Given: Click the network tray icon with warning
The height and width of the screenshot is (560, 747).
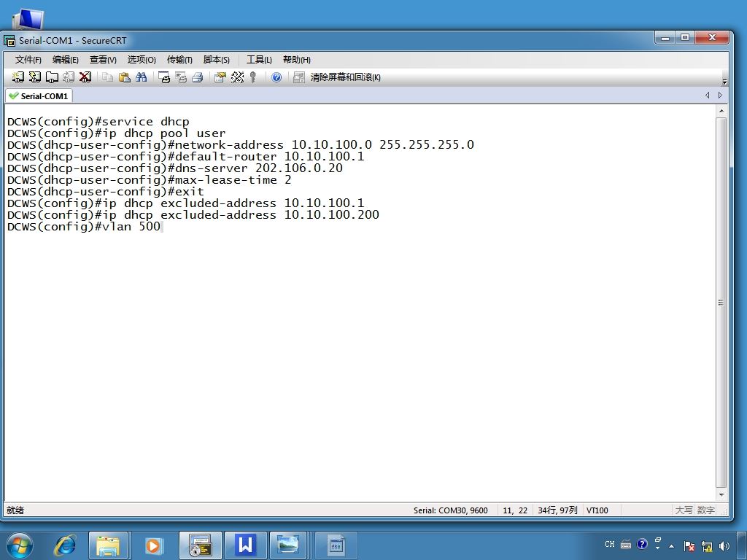Looking at the screenshot, I should (707, 545).
